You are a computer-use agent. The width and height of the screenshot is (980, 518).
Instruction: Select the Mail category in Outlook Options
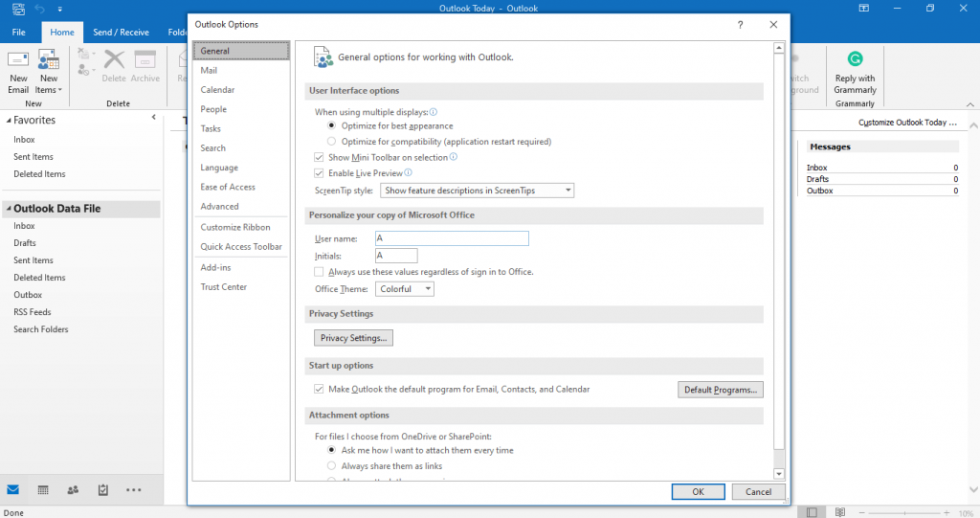[x=240, y=70]
